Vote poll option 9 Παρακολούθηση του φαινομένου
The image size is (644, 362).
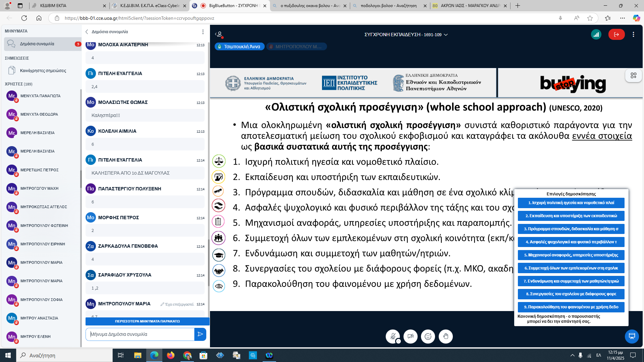571,307
